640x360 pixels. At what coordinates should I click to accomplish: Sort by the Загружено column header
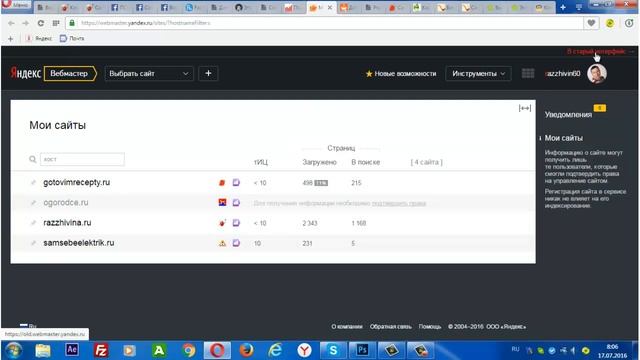point(319,162)
